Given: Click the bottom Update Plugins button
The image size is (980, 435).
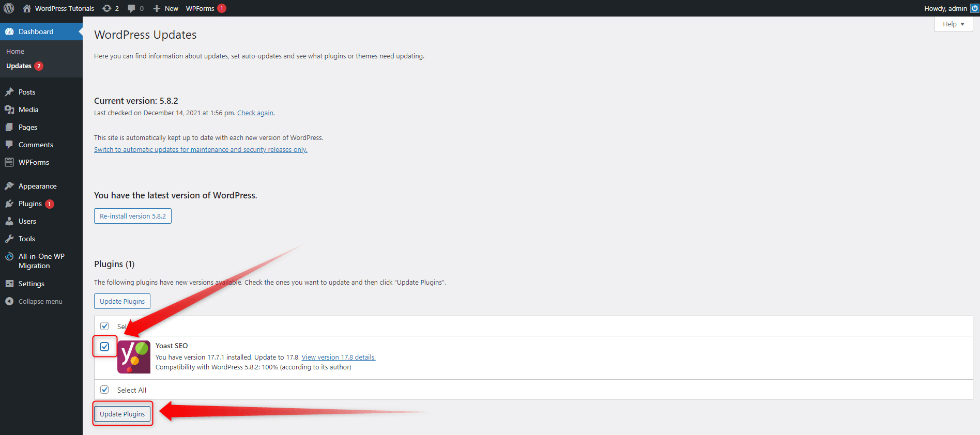Looking at the screenshot, I should [x=122, y=414].
